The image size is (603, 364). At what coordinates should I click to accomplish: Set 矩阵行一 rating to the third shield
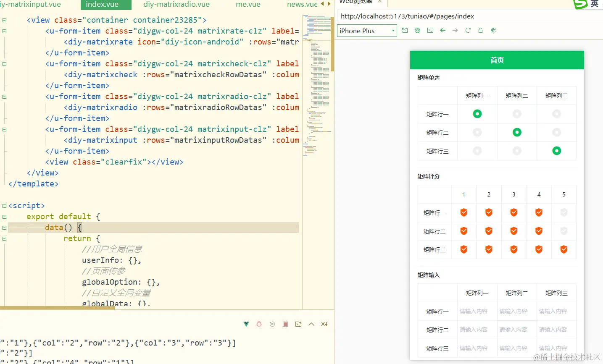[x=514, y=212]
